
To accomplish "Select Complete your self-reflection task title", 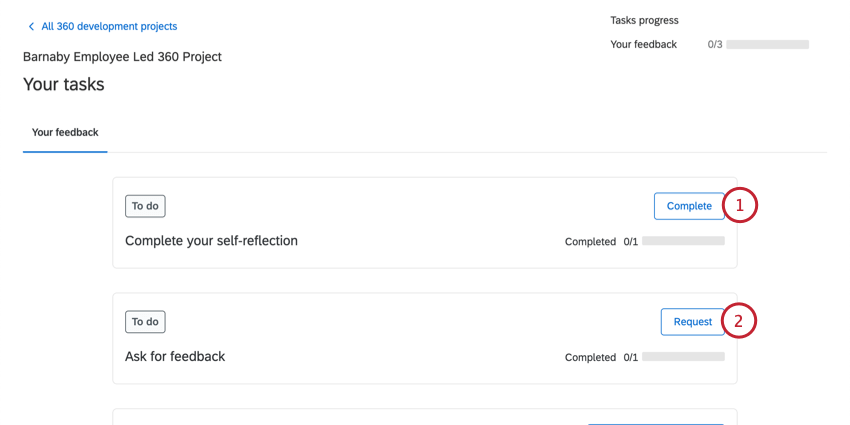I will 211,241.
